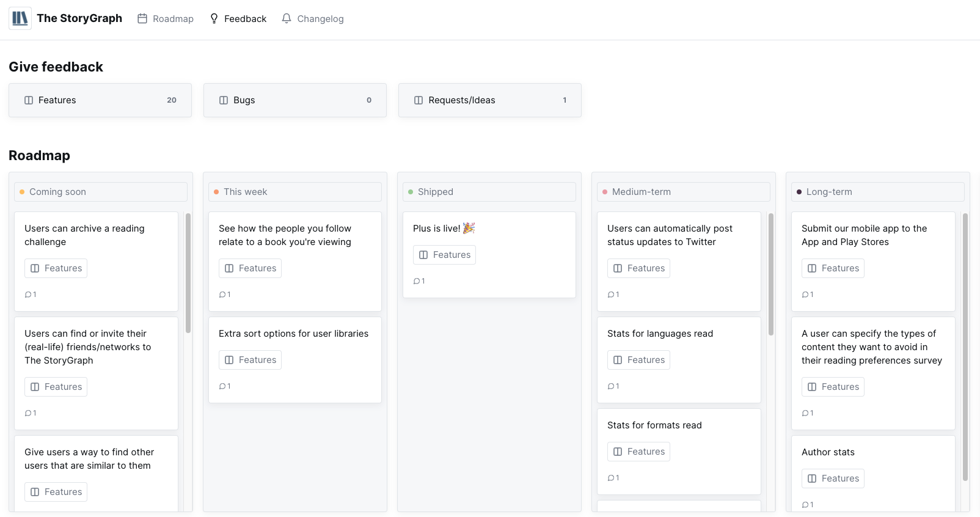
Task: Open 'Users can automatically post status updates' card
Action: click(679, 262)
